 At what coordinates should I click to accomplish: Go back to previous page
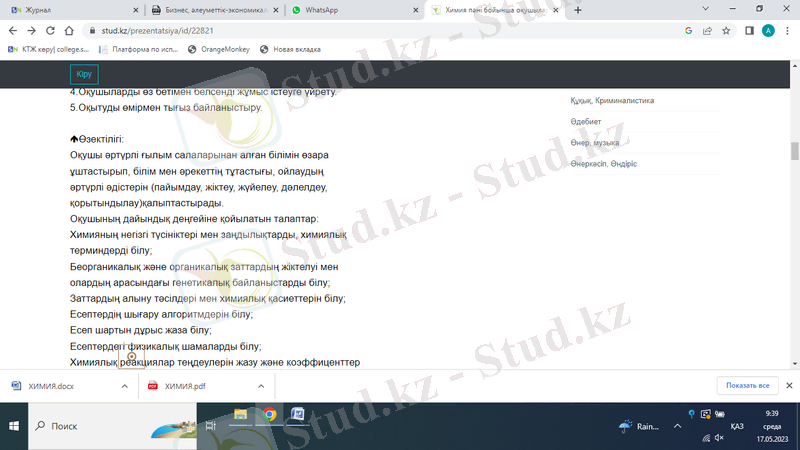13,31
